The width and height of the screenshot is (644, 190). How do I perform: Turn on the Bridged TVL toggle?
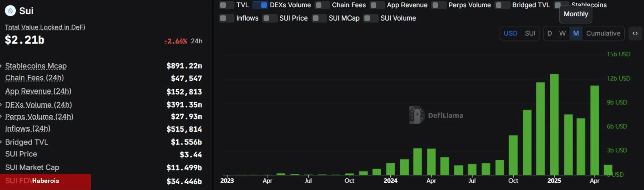pos(502,5)
